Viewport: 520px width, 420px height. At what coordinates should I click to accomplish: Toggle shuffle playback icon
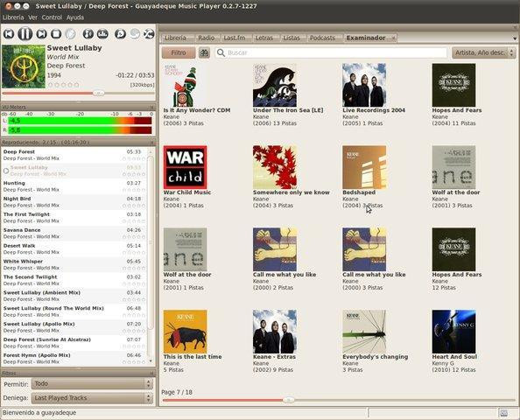click(x=149, y=34)
